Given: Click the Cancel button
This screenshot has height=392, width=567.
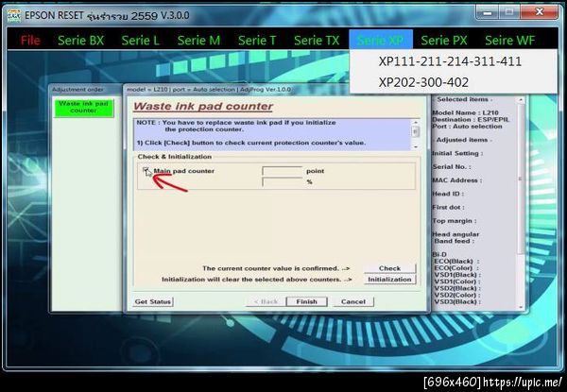Looking at the screenshot, I should (353, 301).
